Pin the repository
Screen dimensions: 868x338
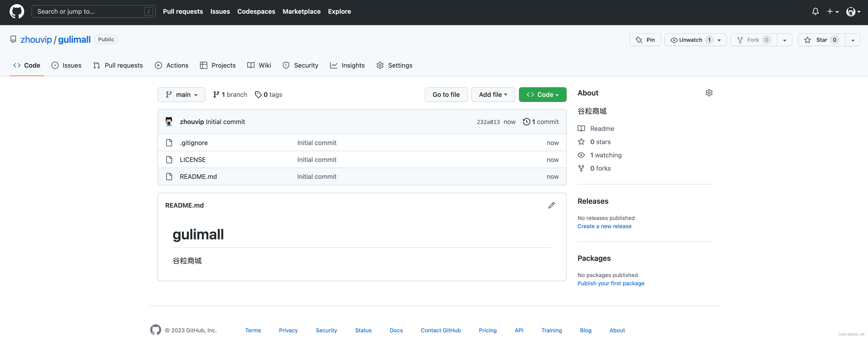click(645, 40)
